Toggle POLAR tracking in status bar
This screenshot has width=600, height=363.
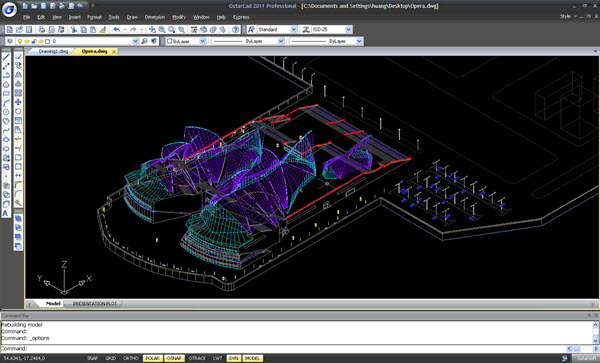pyautogui.click(x=152, y=358)
